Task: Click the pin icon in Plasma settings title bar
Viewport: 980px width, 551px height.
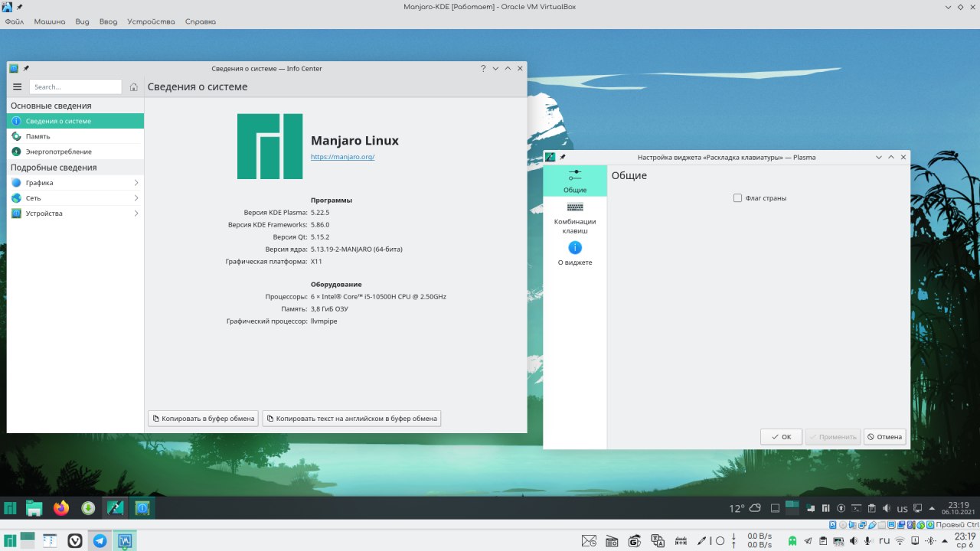Action: pyautogui.click(x=563, y=157)
